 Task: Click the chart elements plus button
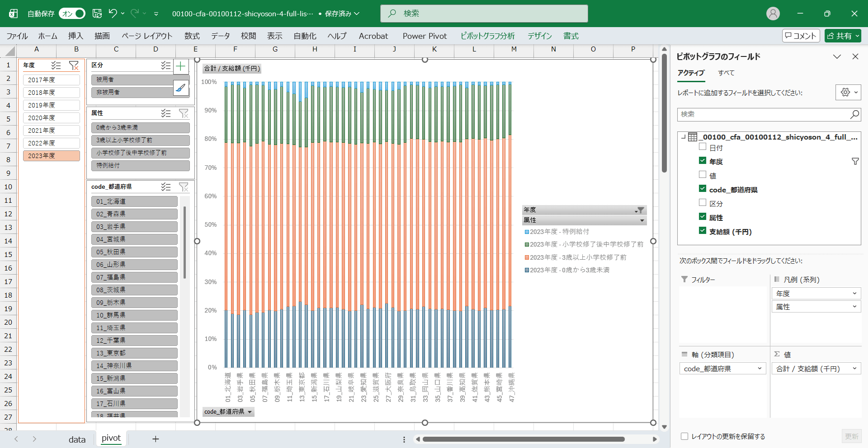181,67
